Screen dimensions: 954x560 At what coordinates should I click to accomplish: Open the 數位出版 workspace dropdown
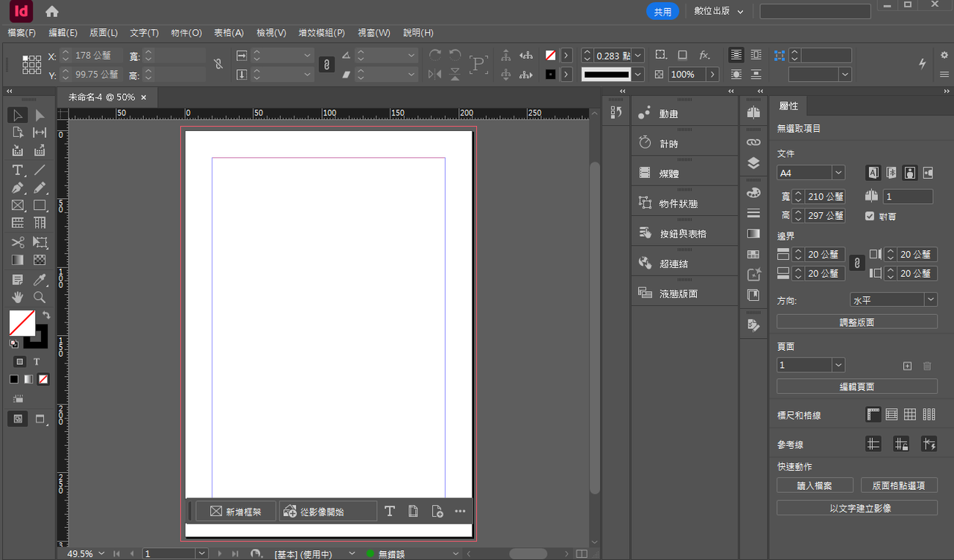point(719,11)
